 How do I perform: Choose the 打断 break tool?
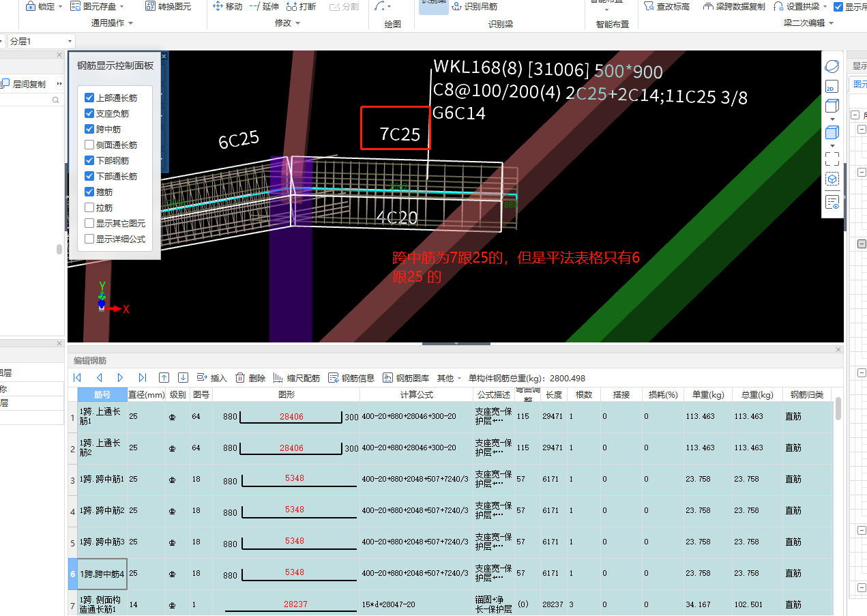tap(301, 6)
